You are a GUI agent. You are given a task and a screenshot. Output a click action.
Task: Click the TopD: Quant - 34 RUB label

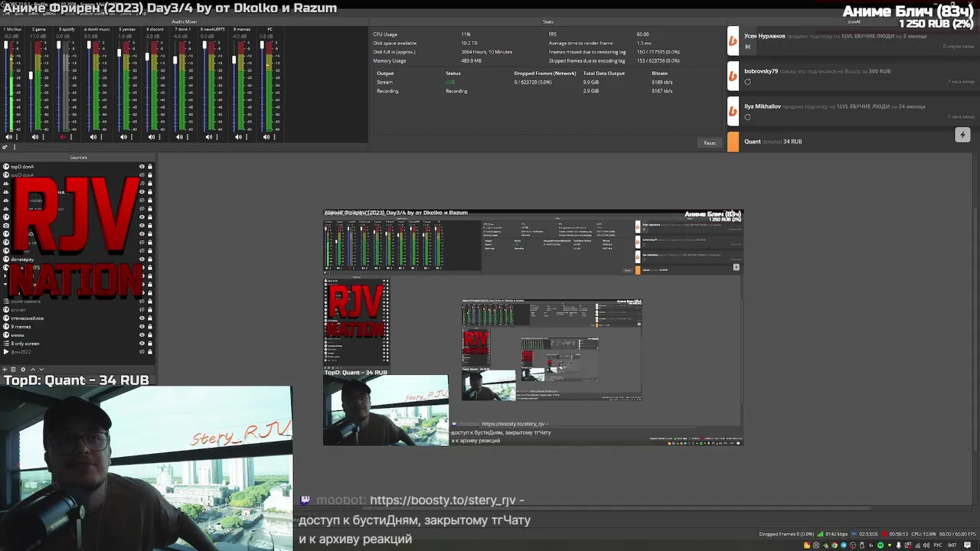[76, 380]
